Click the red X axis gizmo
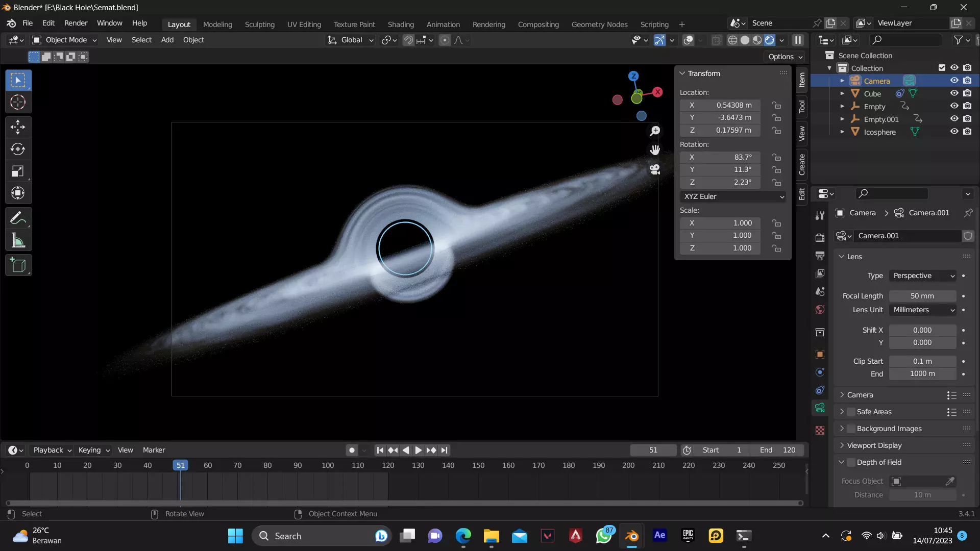This screenshot has height=551, width=980. pos(657,92)
